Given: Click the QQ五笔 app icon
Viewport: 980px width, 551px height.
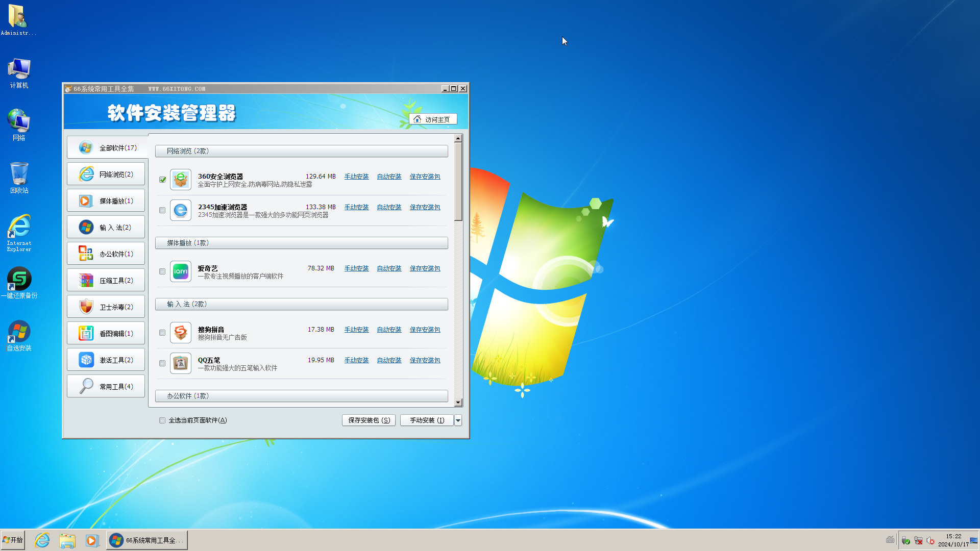Looking at the screenshot, I should pos(181,363).
